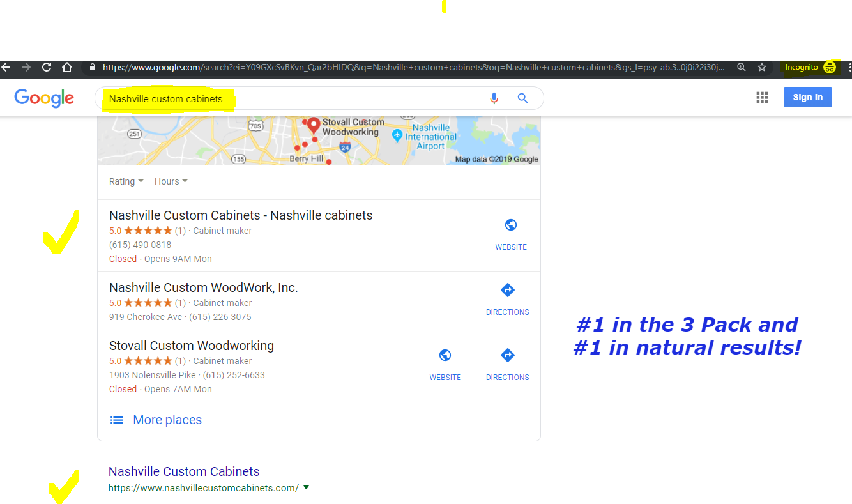Submit search with the blue magnifier icon
The width and height of the screenshot is (852, 504).
point(523,98)
